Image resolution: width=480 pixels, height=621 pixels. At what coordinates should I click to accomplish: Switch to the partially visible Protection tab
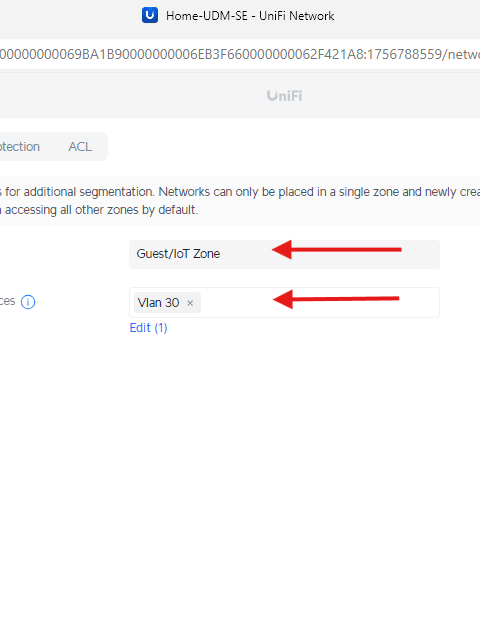(x=20, y=147)
